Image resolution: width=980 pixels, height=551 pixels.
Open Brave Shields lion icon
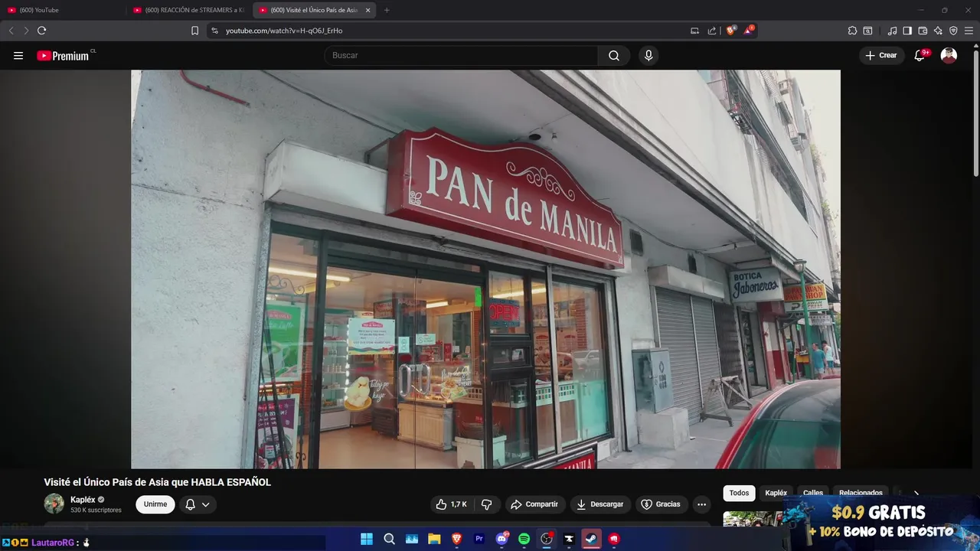pos(731,31)
